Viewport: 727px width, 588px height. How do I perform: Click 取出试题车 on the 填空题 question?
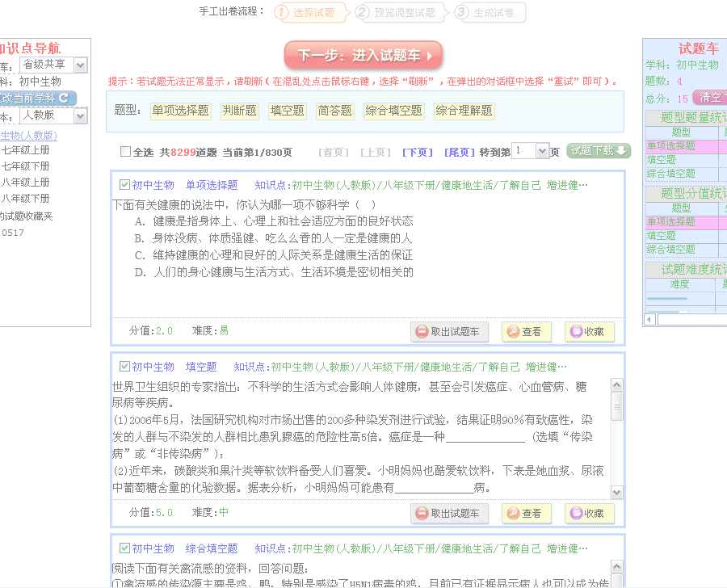point(449,513)
